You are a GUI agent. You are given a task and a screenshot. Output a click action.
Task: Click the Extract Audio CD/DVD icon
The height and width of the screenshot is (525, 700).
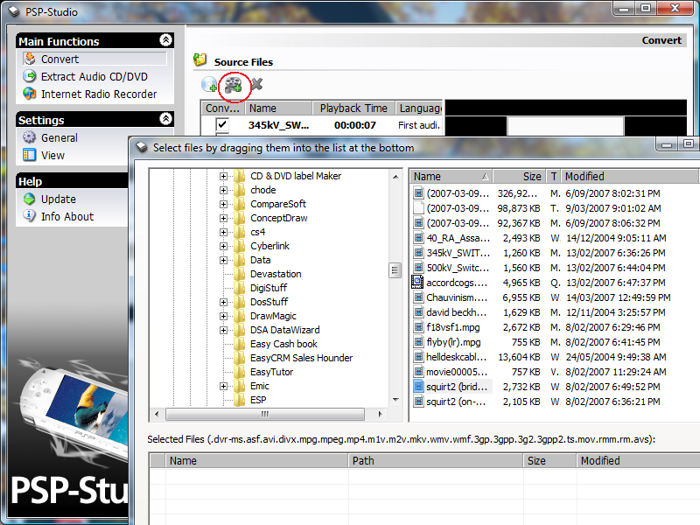tap(29, 76)
